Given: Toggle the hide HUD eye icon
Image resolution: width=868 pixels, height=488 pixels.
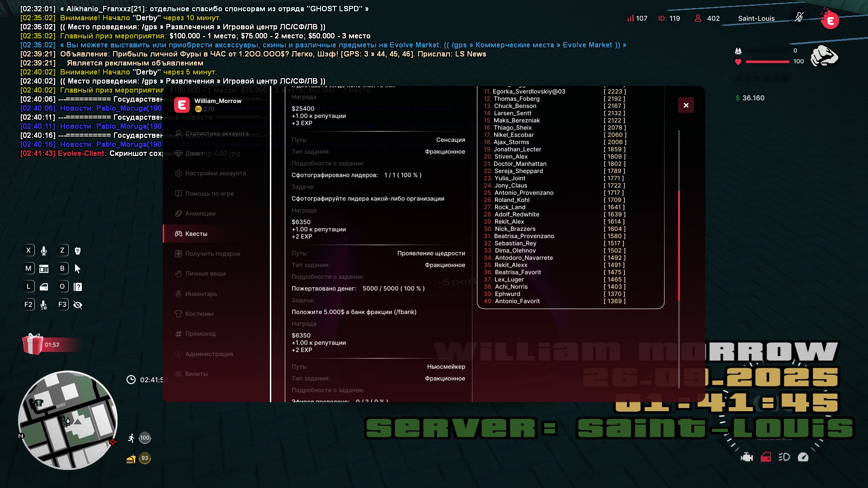Looking at the screenshot, I should pyautogui.click(x=78, y=305).
